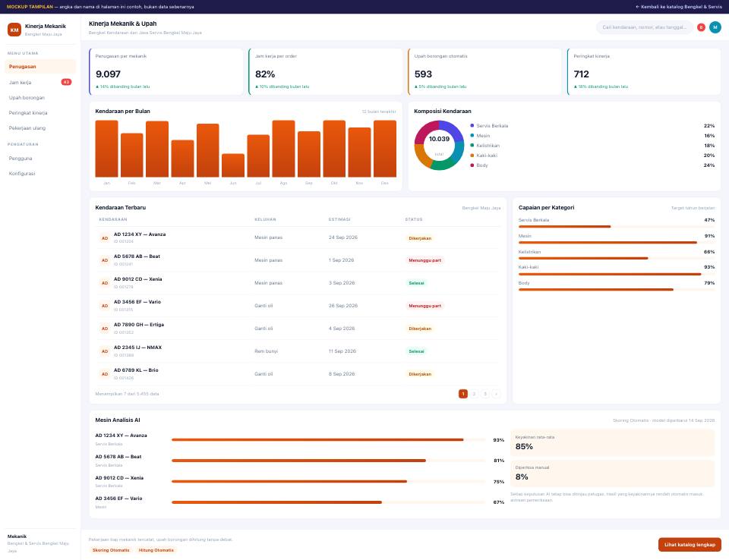Open the M user avatar menu
The image size is (729, 560).
click(715, 27)
